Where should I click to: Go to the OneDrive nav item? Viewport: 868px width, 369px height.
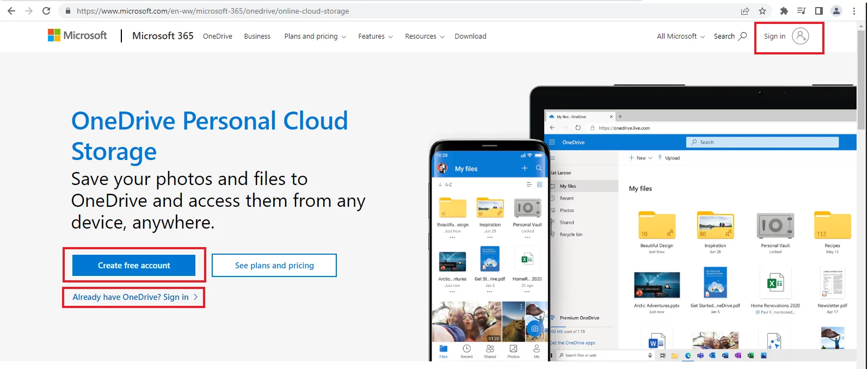click(218, 36)
